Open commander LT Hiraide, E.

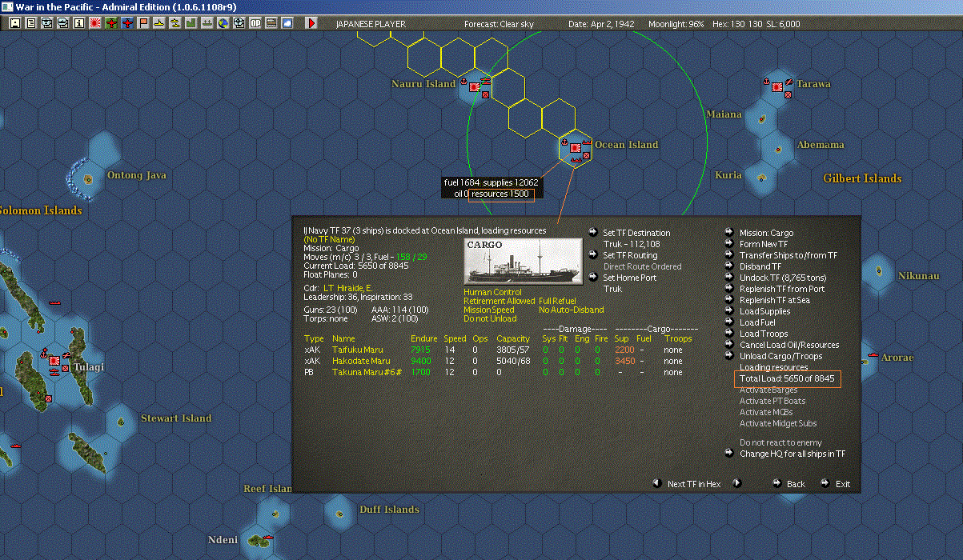[x=348, y=288]
